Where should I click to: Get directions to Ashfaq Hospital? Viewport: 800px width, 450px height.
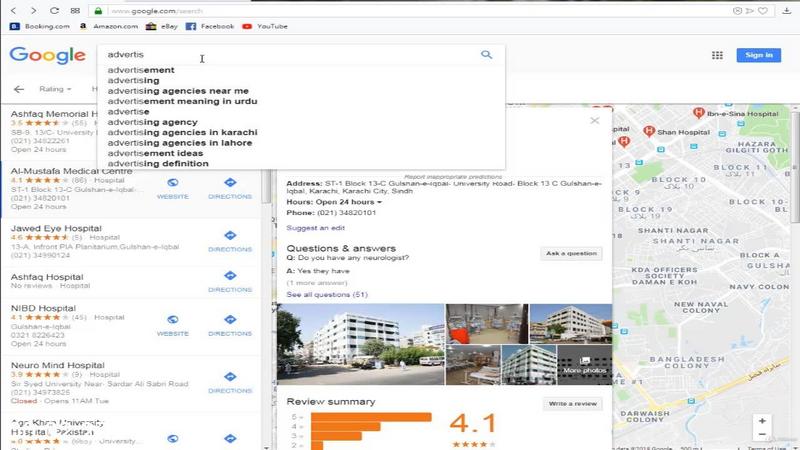(x=230, y=282)
